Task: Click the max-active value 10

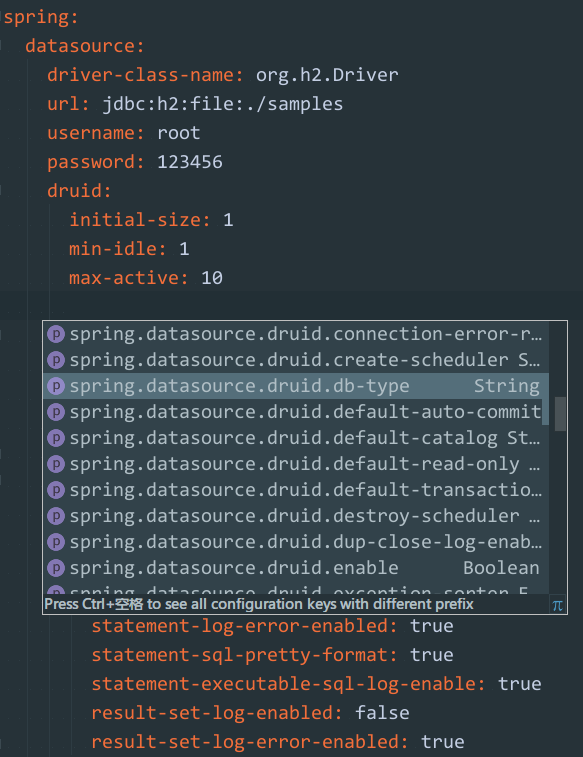Action: tap(212, 278)
